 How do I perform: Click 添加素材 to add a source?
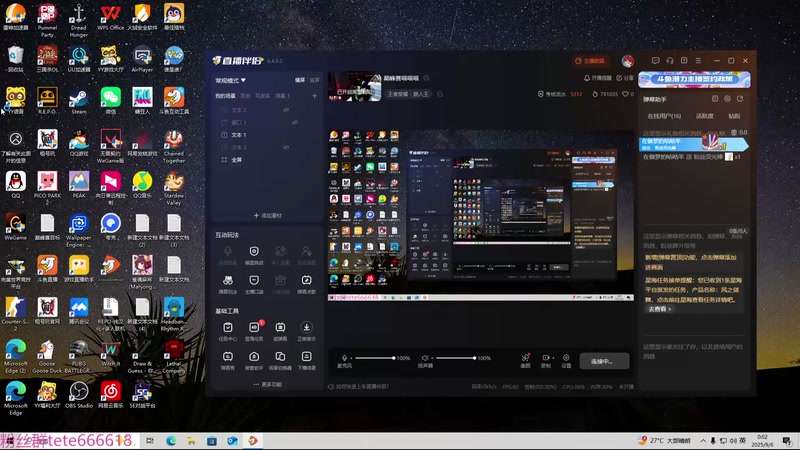[x=268, y=215]
